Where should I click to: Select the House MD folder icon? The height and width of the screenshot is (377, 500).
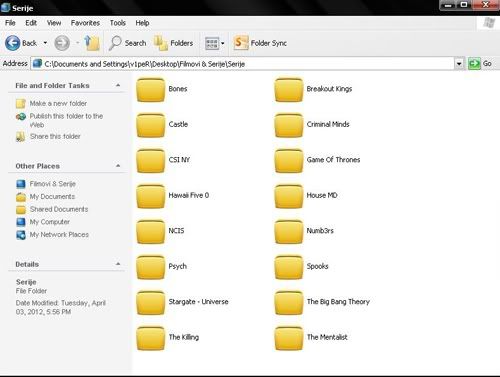click(x=289, y=196)
